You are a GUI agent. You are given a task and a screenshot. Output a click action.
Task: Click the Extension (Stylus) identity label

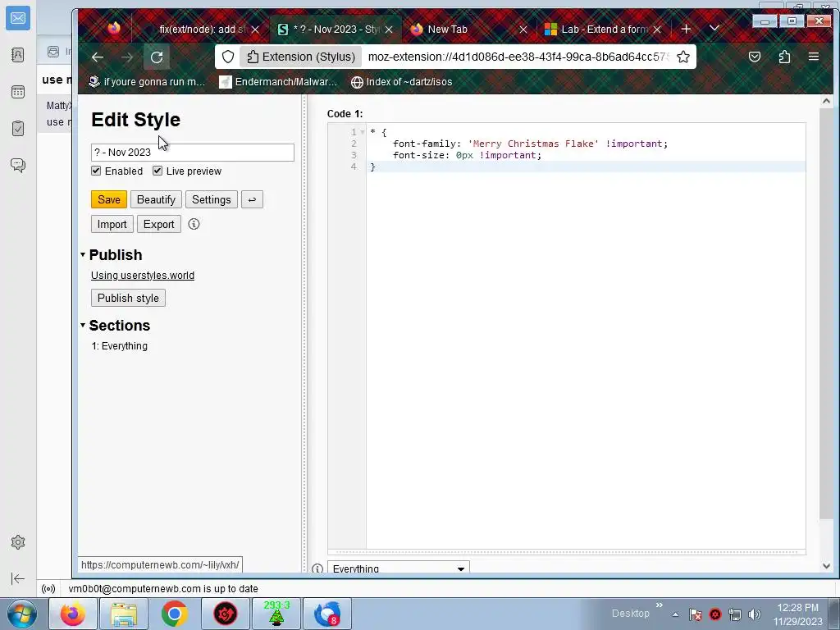[x=300, y=57]
